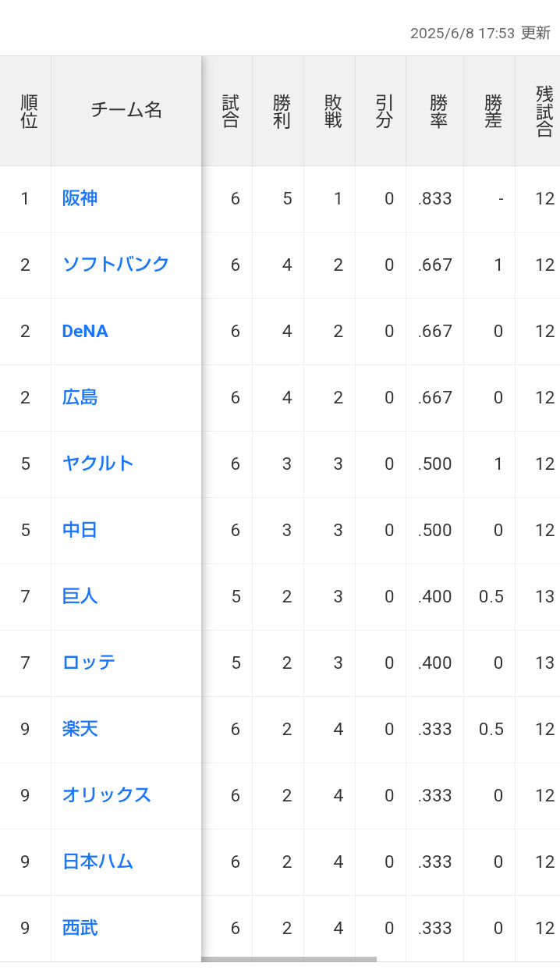The height and width of the screenshot is (970, 560).
Task: Select the ロッテ team link
Action: 89,663
